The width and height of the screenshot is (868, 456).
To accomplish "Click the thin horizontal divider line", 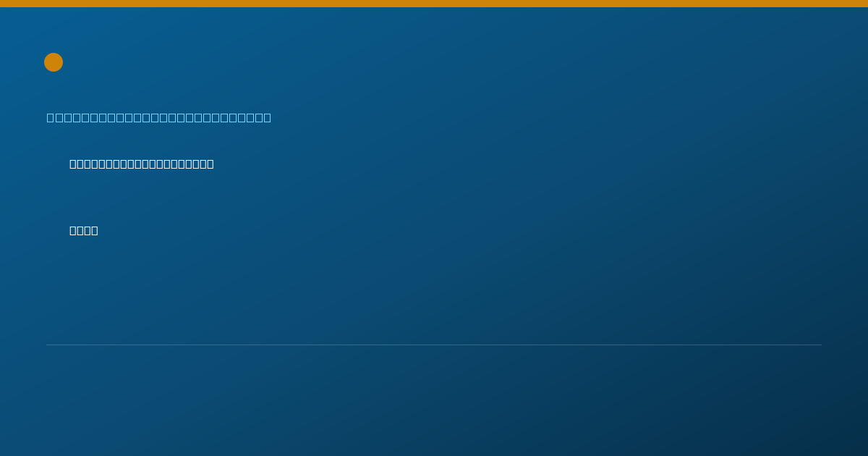I will click(x=434, y=345).
